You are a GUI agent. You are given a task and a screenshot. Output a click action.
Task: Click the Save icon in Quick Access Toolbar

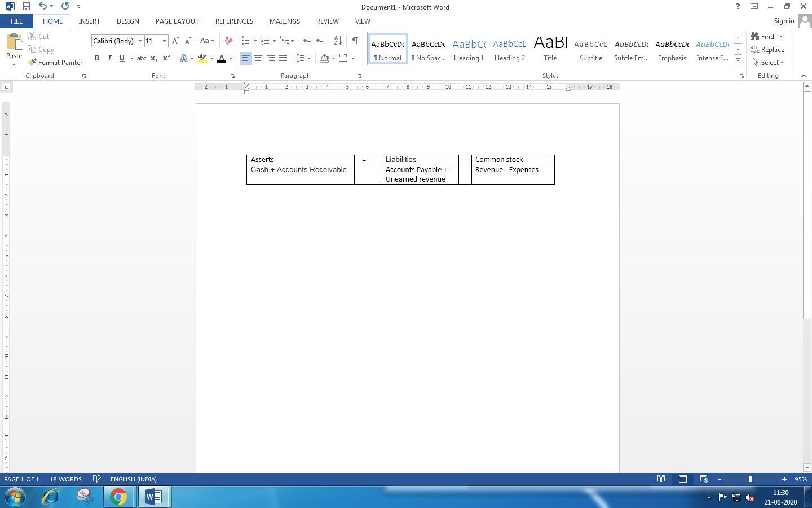(x=26, y=6)
